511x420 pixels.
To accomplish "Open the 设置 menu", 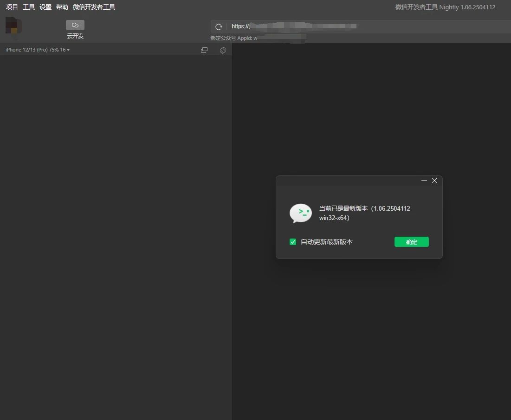I will pyautogui.click(x=45, y=7).
